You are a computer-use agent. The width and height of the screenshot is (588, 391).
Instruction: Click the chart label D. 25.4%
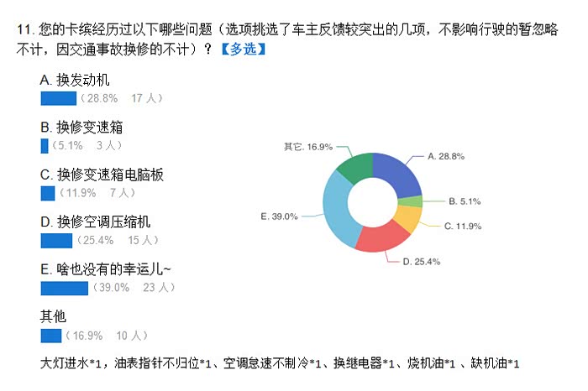tap(421, 262)
